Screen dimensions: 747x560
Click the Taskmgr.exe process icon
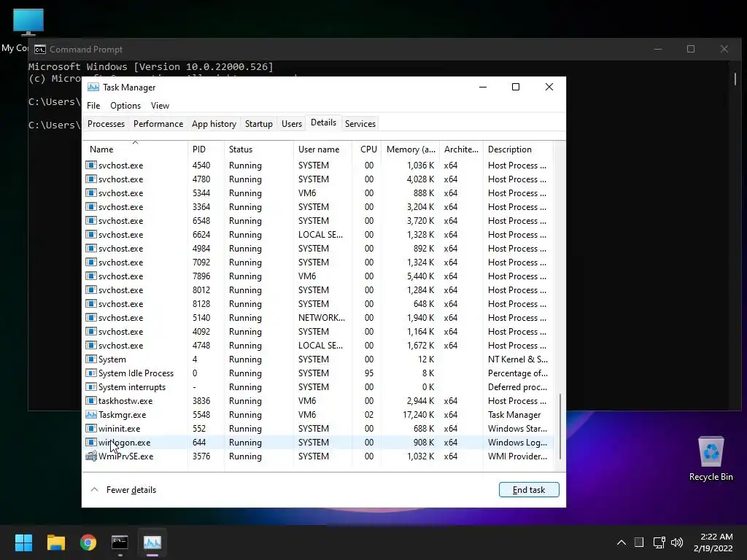(90, 415)
